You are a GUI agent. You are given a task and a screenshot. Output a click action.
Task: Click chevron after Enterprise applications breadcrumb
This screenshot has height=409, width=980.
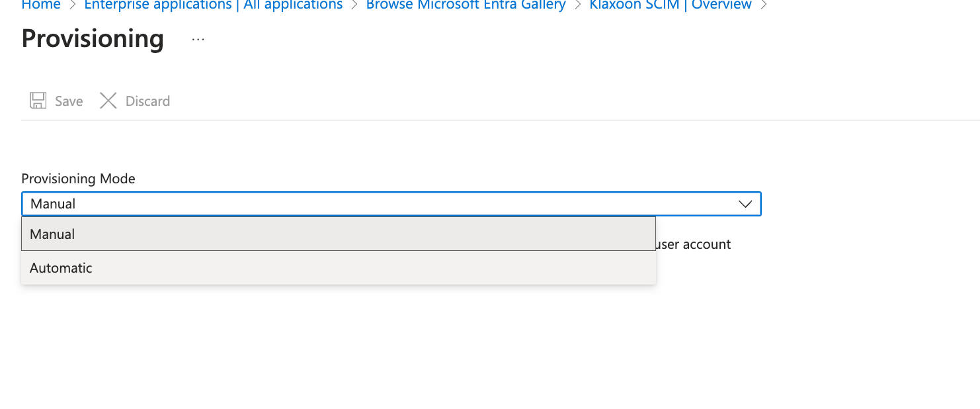[354, 5]
